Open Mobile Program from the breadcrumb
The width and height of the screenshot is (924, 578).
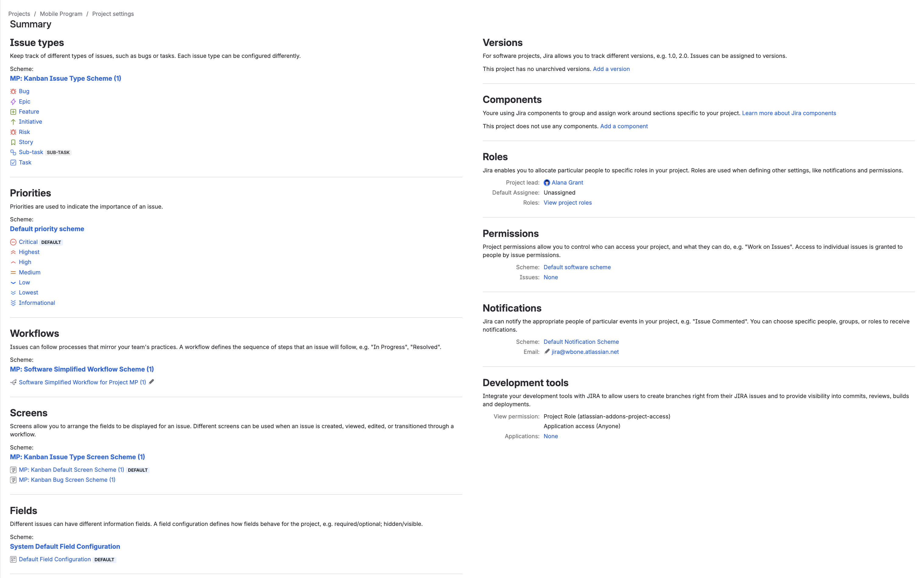point(61,14)
